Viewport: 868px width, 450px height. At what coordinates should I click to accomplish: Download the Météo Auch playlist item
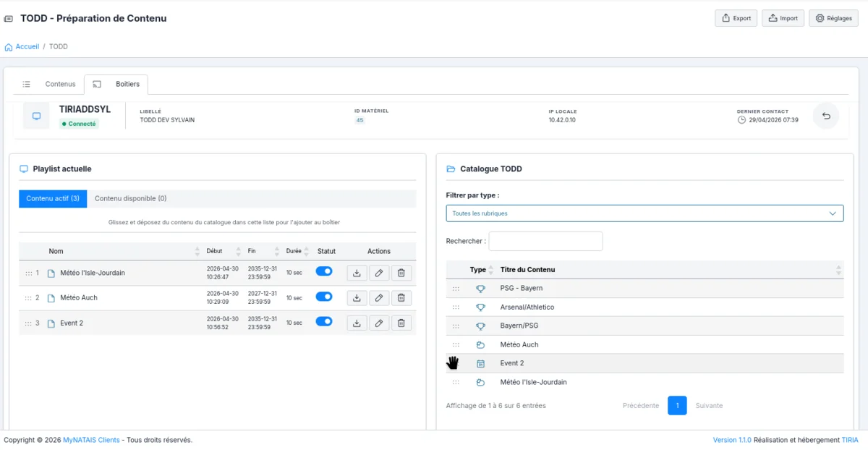click(357, 298)
